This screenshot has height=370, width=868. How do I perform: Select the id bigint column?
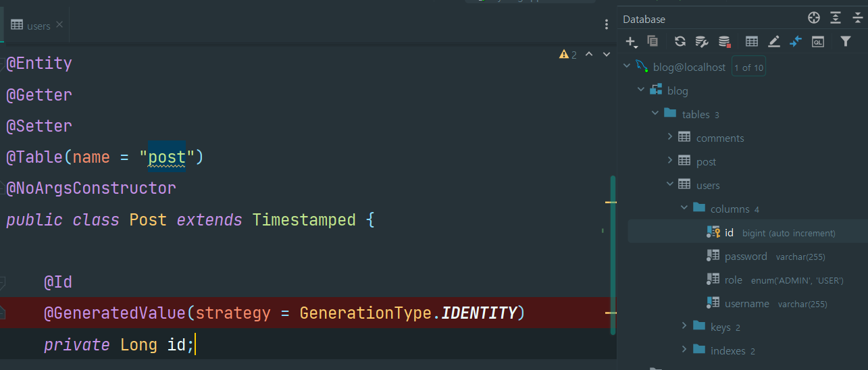coord(748,232)
